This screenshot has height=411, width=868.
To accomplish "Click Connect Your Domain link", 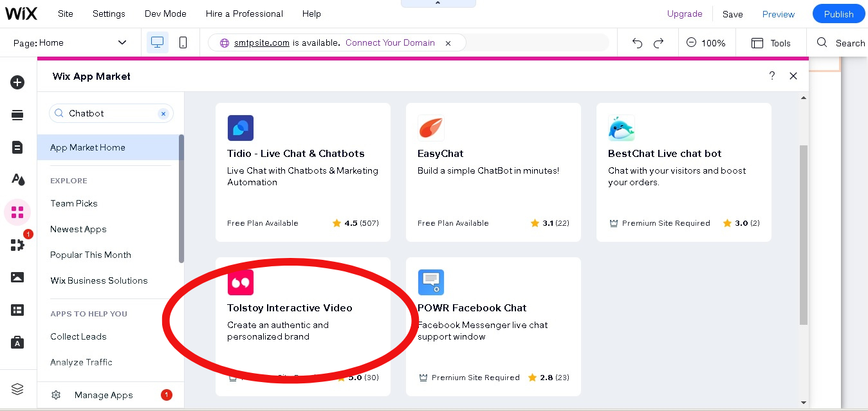I will [390, 42].
